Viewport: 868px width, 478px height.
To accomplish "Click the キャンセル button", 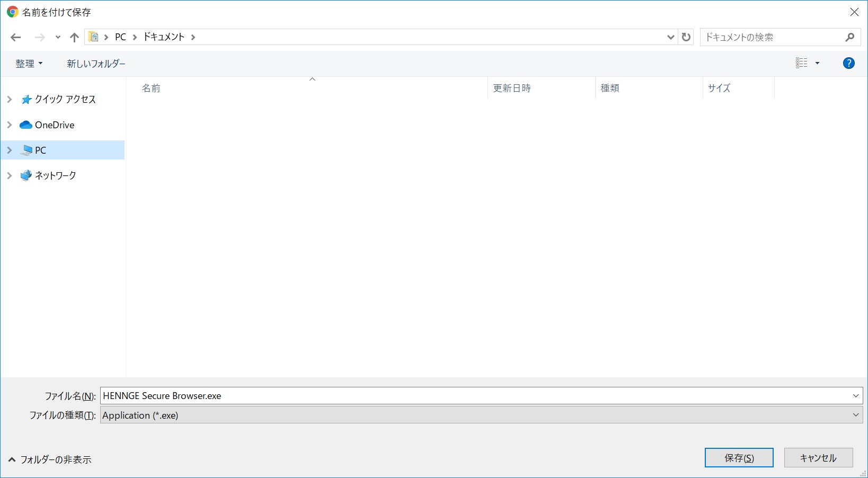I will pyautogui.click(x=818, y=458).
